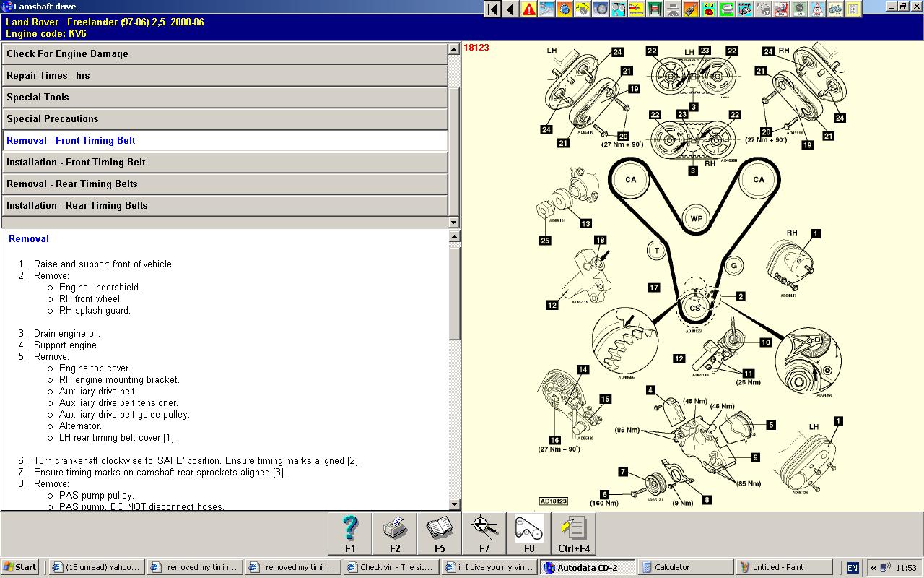Switch to Yahoo (15 unread) taskbar window
This screenshot has height=578, width=924.
tap(97, 567)
